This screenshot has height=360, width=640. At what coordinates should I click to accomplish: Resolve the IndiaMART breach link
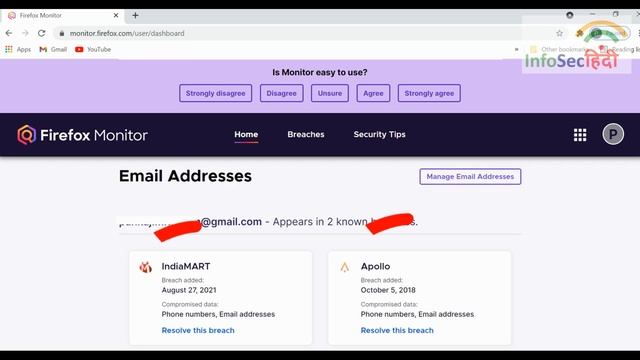(198, 330)
